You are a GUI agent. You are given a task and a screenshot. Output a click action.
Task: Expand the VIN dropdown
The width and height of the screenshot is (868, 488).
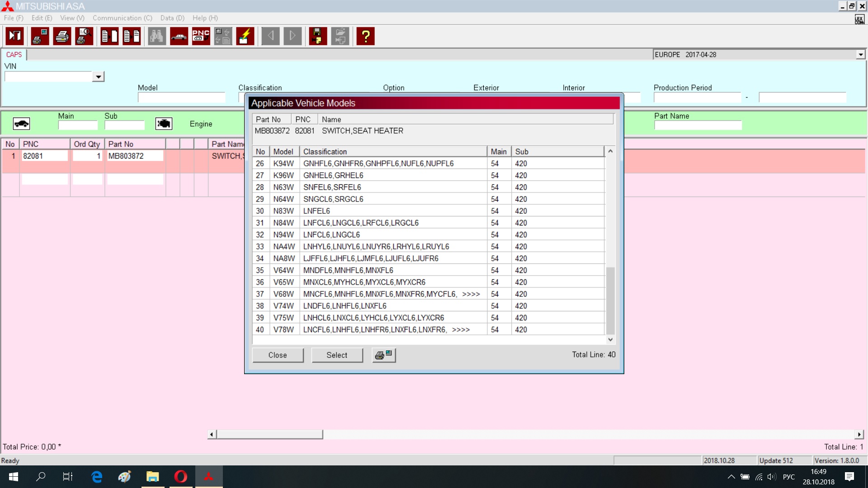point(98,77)
